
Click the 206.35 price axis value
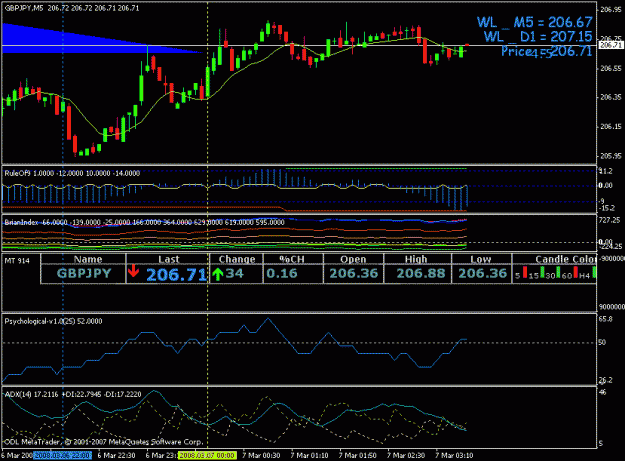click(611, 97)
